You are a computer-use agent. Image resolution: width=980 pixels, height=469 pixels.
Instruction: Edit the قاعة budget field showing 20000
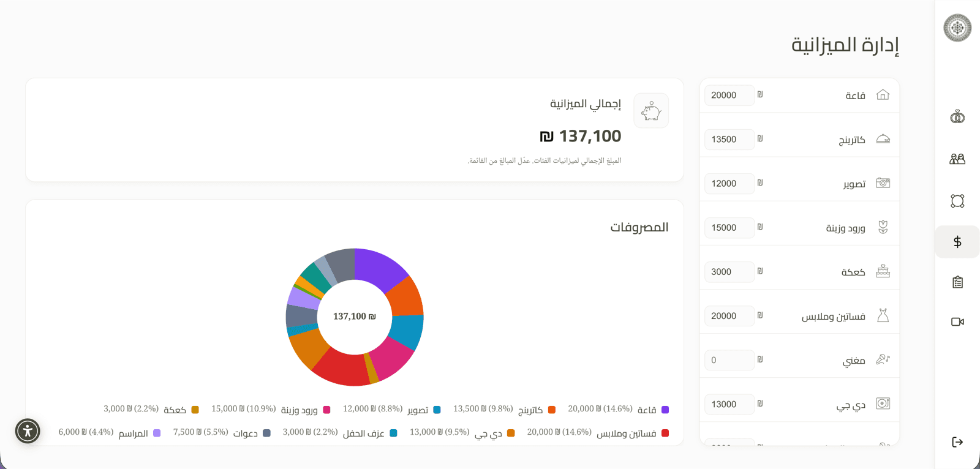729,96
